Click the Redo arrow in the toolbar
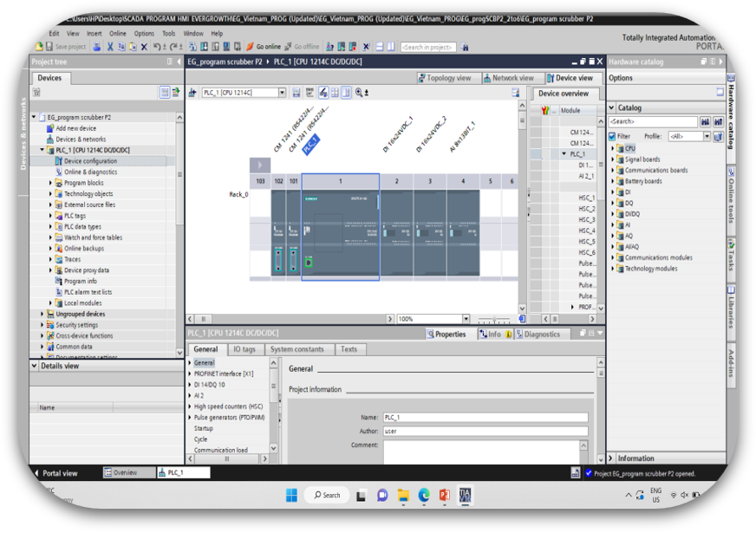This screenshot has height=533, width=756. pyautogui.click(x=173, y=47)
